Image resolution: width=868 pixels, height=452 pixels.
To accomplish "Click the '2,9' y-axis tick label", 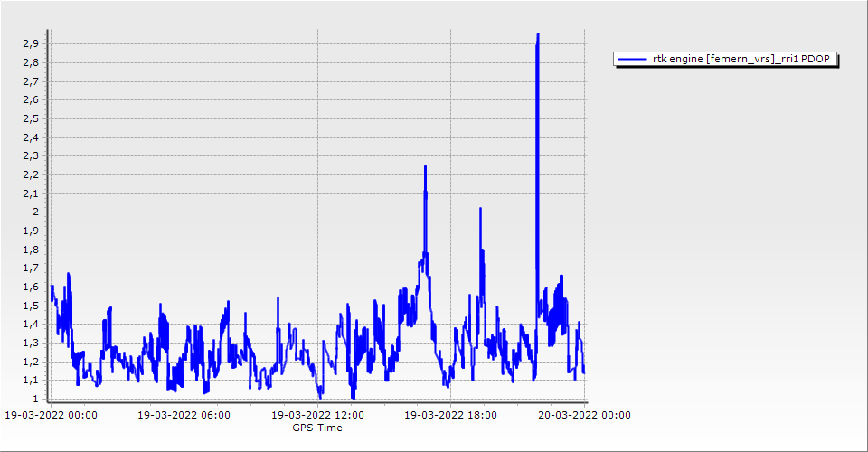I will tap(30, 43).
